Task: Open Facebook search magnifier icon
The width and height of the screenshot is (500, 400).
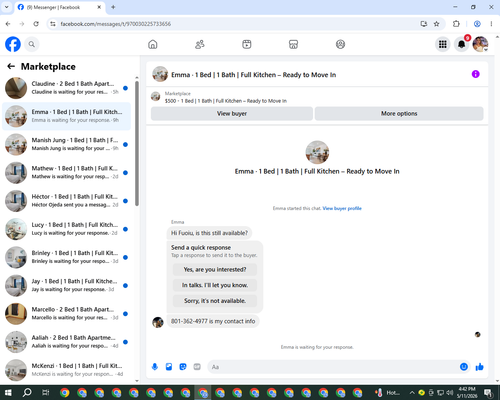Action: coord(32,44)
